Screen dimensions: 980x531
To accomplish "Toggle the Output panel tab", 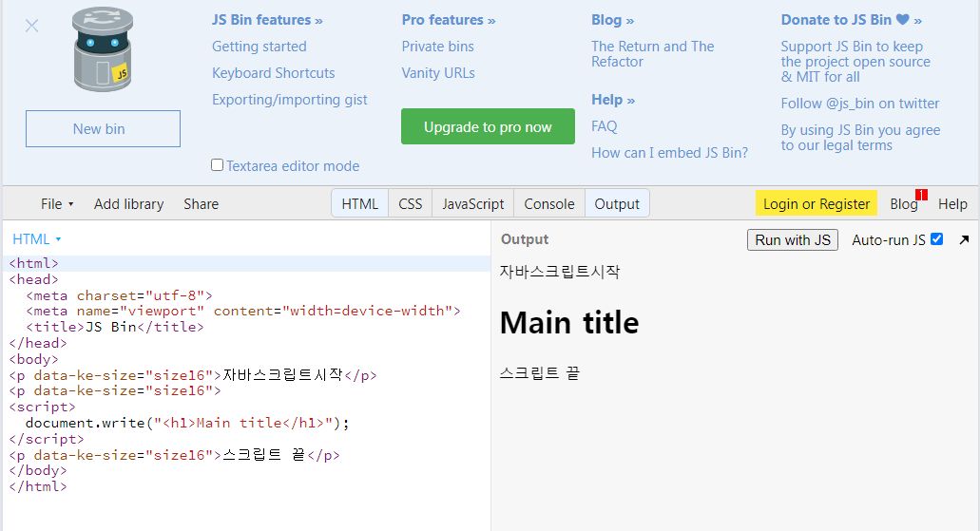I will [617, 203].
